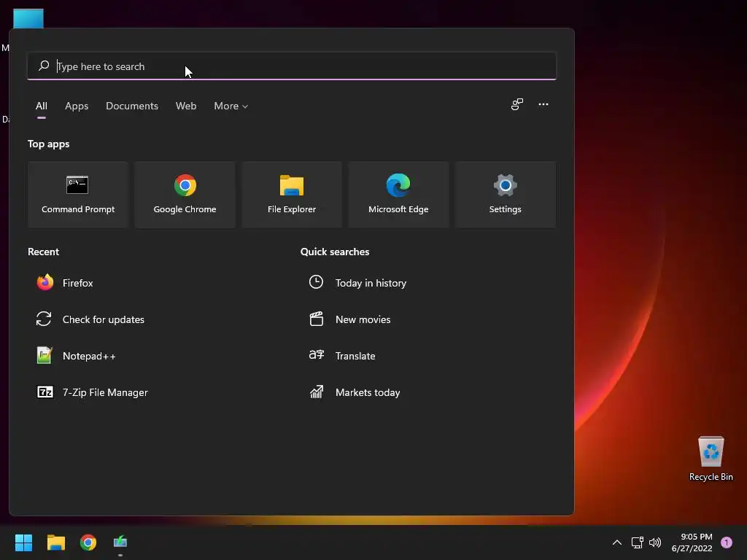Open the search accounts/feedback icon
Viewport: 747px width, 560px height.
tap(517, 104)
